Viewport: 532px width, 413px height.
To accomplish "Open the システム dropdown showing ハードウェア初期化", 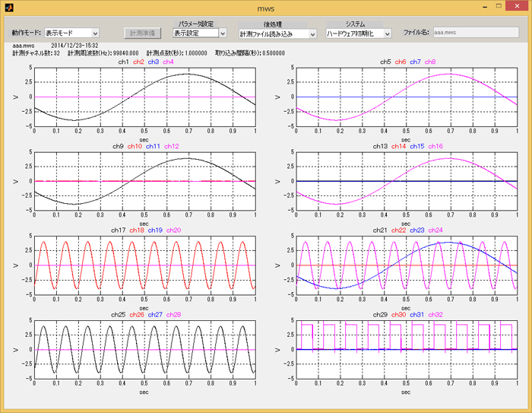I will pyautogui.click(x=359, y=33).
